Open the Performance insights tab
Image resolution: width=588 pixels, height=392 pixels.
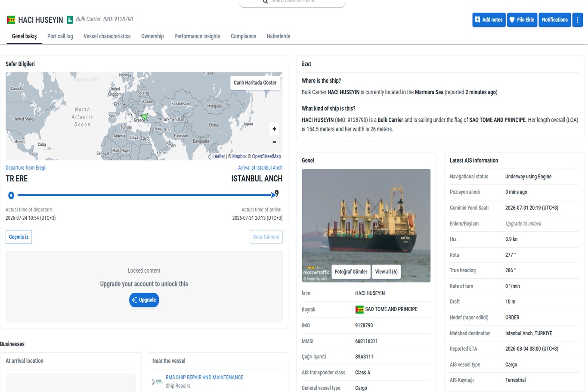click(197, 36)
